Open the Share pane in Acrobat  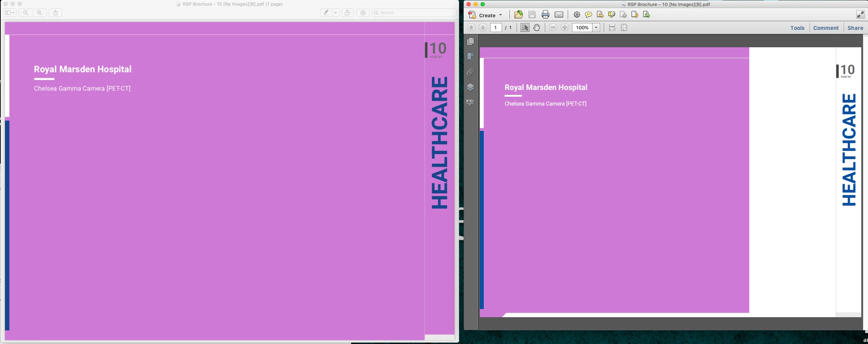pos(855,28)
